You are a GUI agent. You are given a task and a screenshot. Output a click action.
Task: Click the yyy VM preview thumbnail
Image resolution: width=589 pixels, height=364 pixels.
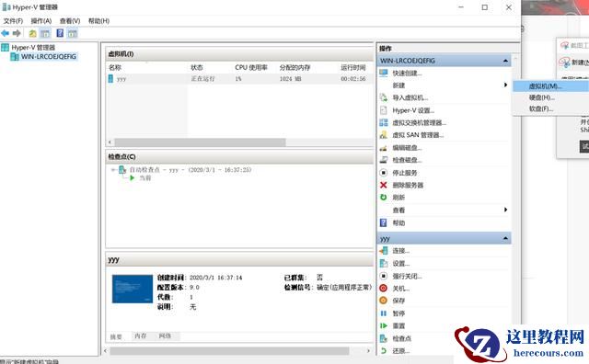[x=133, y=289]
